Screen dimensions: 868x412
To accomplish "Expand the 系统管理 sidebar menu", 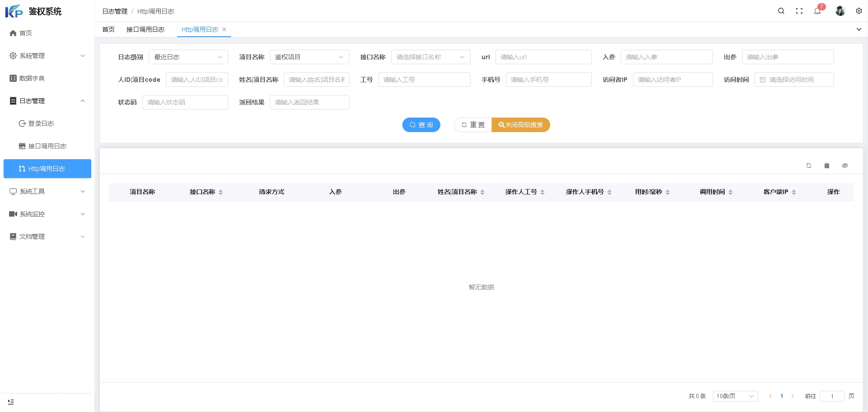I will click(x=47, y=56).
